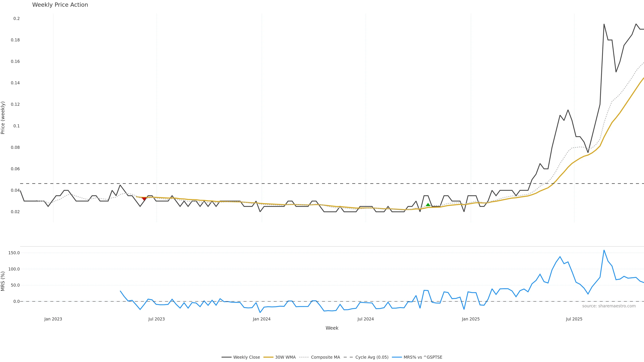Click the Jul 2024 x-axis tick label
The height and width of the screenshot is (362, 644).
click(x=365, y=319)
